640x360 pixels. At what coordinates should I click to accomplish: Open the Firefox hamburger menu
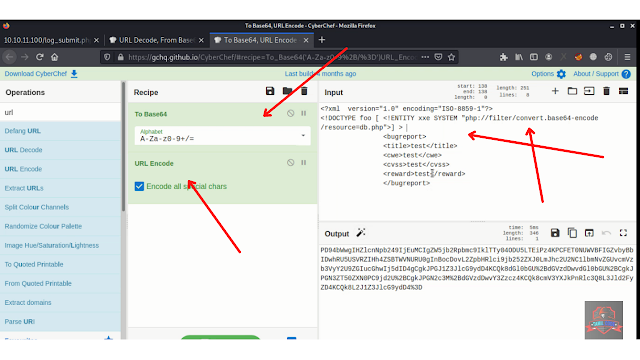pyautogui.click(x=627, y=57)
